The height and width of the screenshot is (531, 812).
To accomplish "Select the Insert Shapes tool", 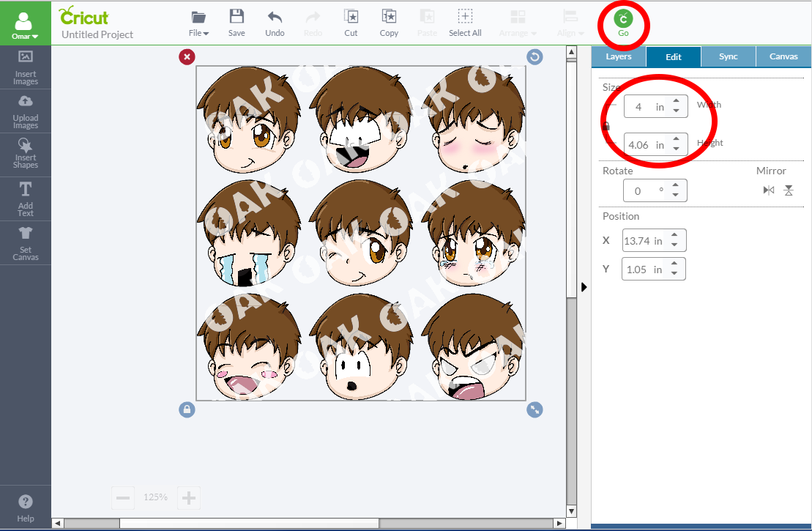I will click(x=26, y=154).
